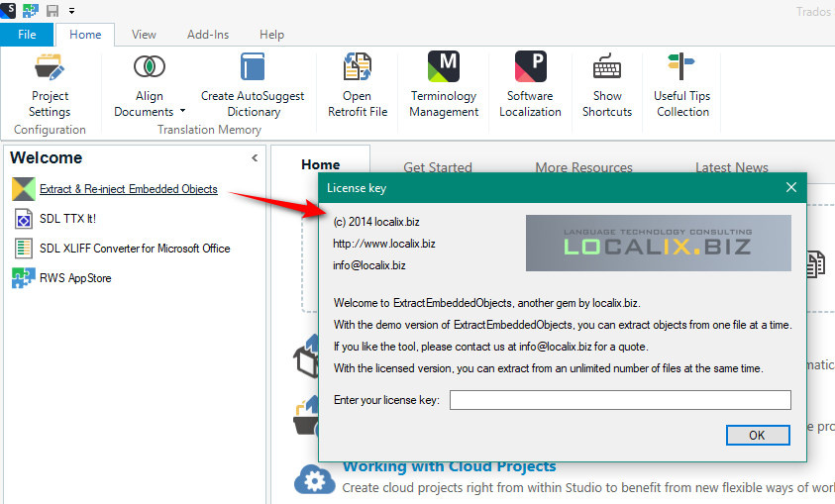
Task: Click the http://www.localix.biz text
Action: (384, 244)
